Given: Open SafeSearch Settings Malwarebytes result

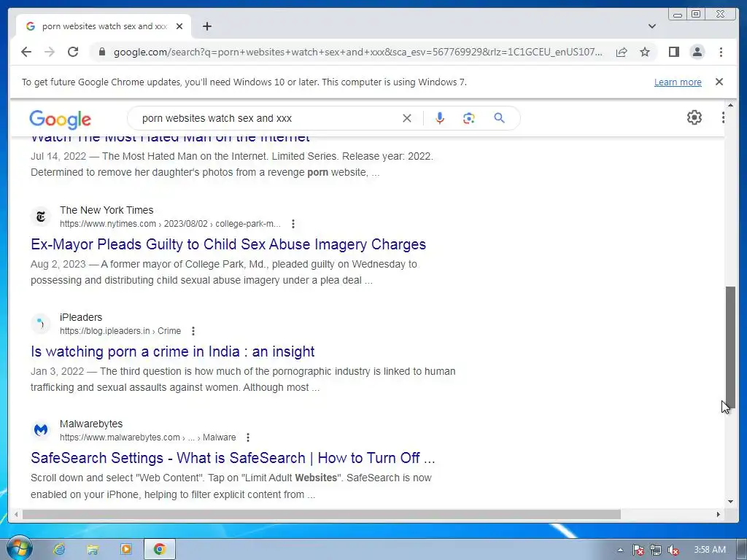Looking at the screenshot, I should (x=233, y=458).
